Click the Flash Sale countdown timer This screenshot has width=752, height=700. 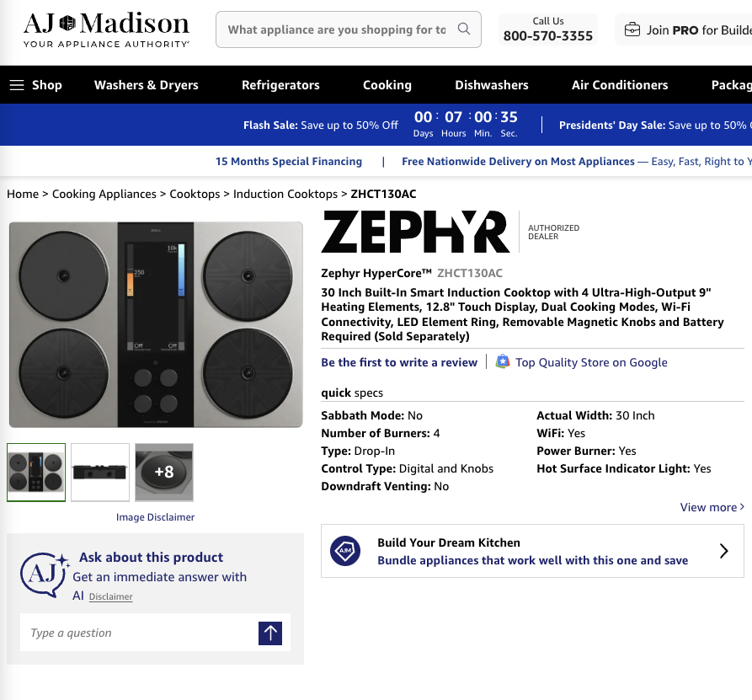pyautogui.click(x=466, y=124)
